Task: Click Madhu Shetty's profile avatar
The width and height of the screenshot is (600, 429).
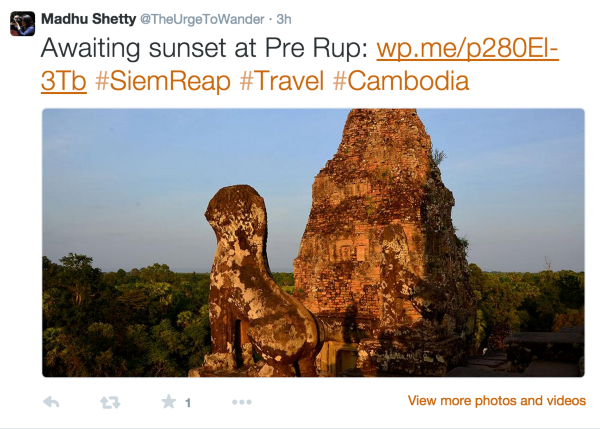Action: point(22,23)
